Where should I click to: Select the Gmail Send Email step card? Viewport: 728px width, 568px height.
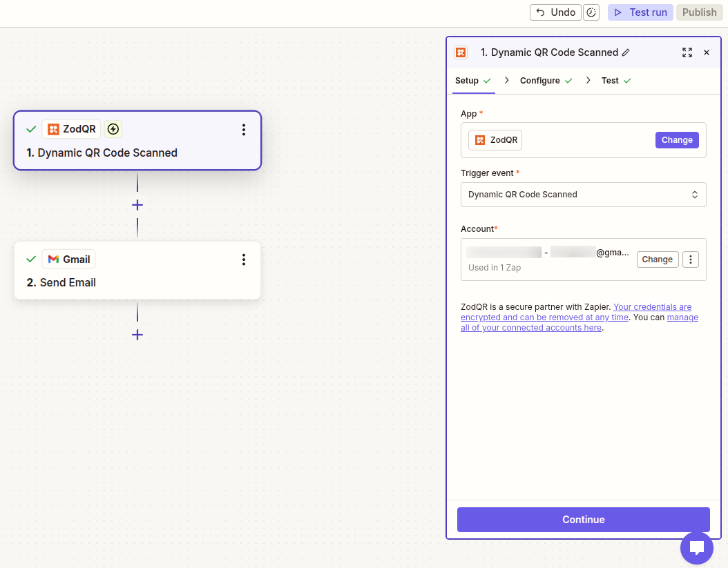tap(137, 270)
